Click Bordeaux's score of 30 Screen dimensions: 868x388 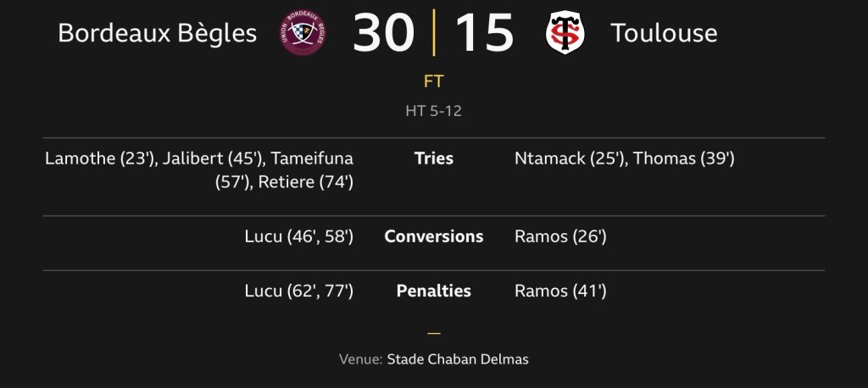pos(383,33)
